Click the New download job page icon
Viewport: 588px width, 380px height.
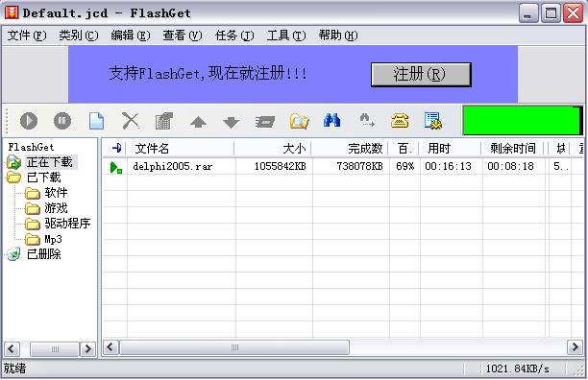[x=96, y=121]
